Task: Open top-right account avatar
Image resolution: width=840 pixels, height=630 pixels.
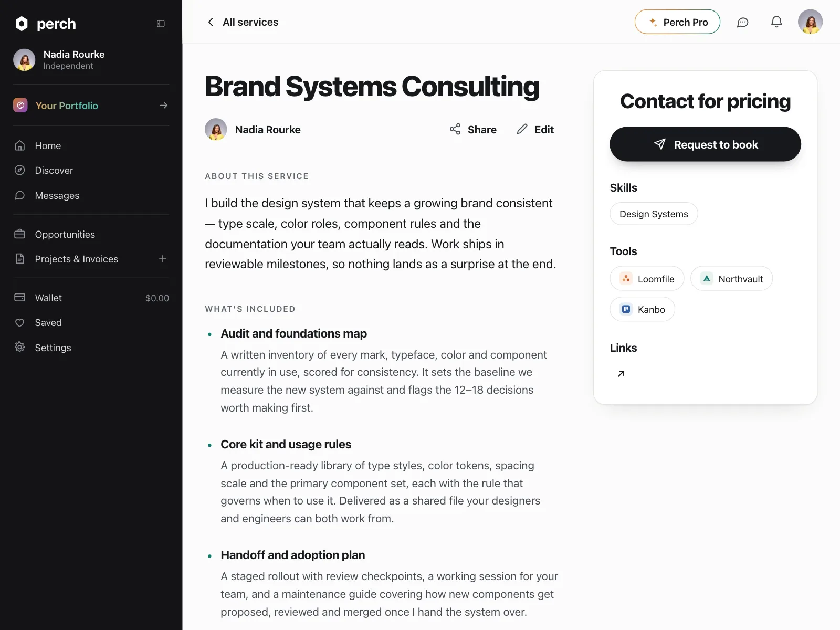Action: 810,22
